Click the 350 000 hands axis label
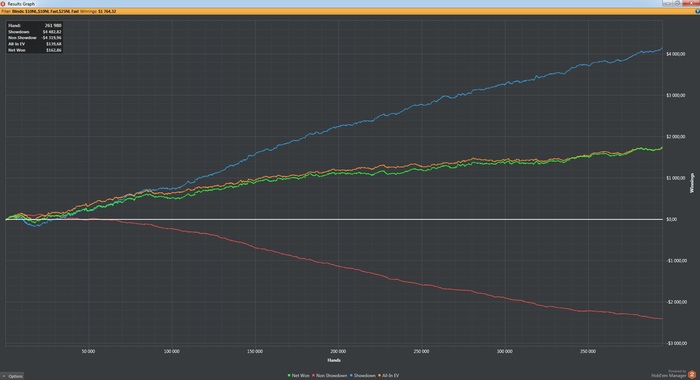 tap(588, 351)
